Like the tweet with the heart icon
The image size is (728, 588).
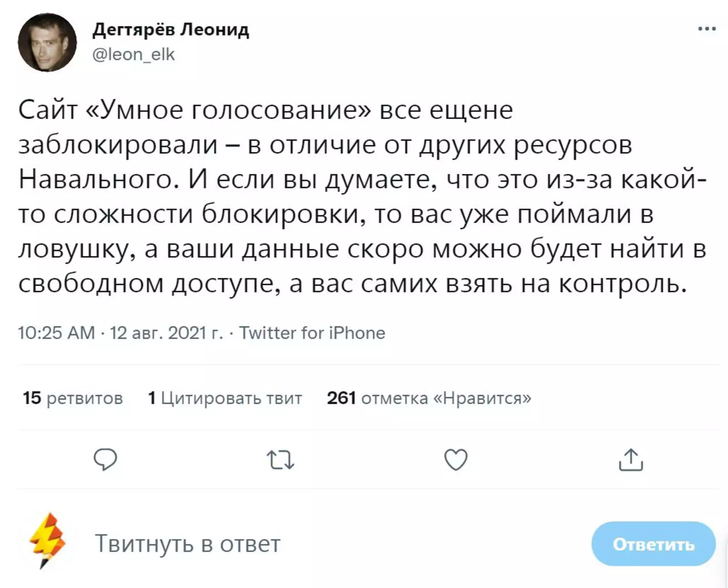point(455,460)
